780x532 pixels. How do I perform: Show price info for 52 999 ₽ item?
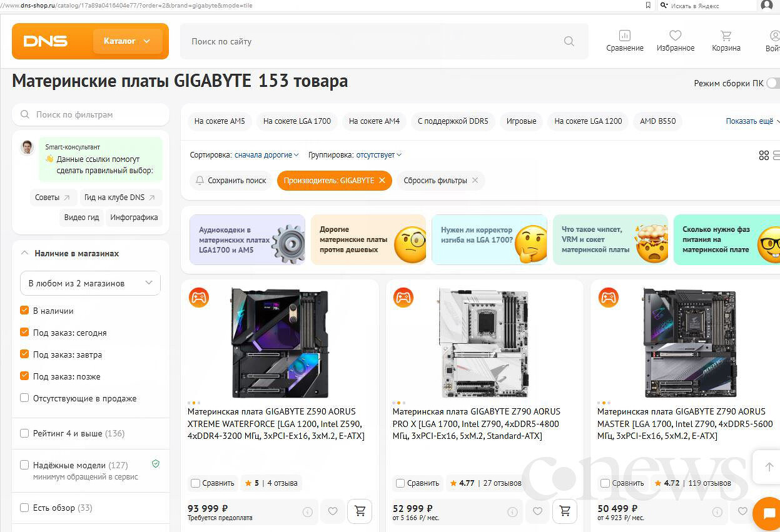(x=513, y=511)
